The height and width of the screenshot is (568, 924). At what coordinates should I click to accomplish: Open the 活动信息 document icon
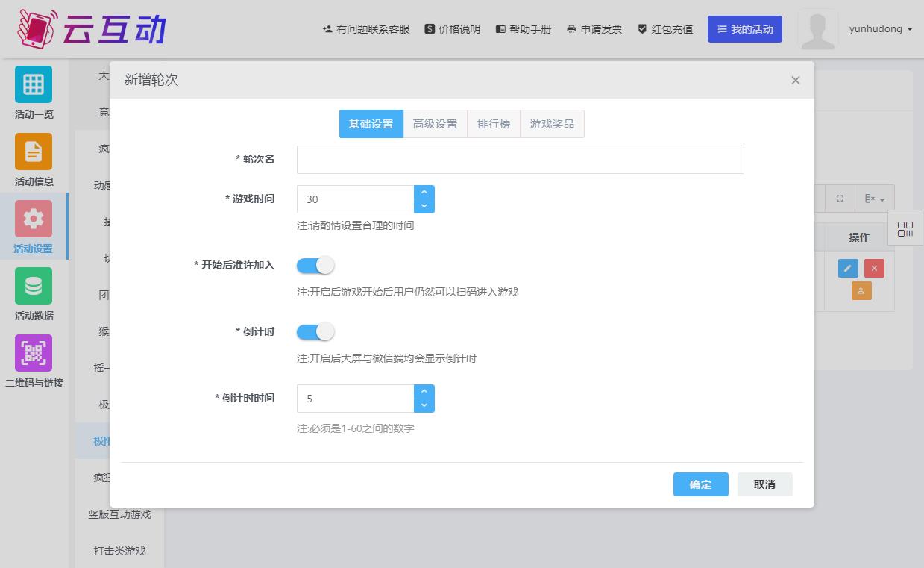34,152
